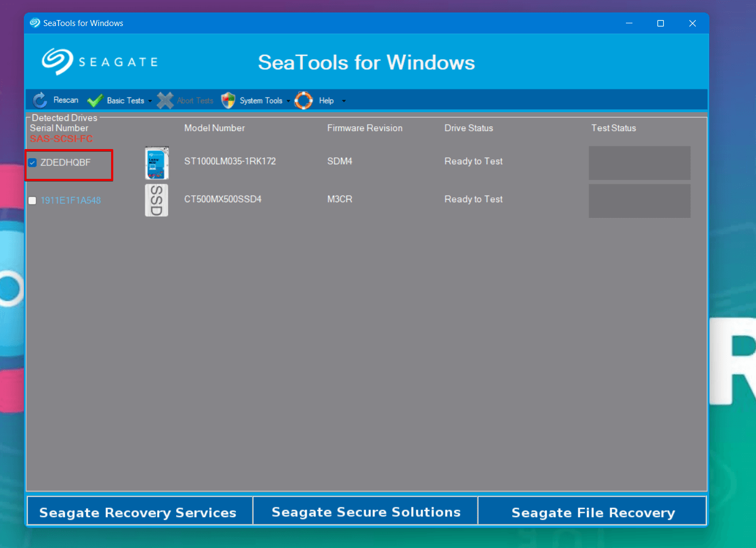The image size is (756, 548).
Task: Check the 1911E1F1A548 drive checkbox
Action: 33,201
